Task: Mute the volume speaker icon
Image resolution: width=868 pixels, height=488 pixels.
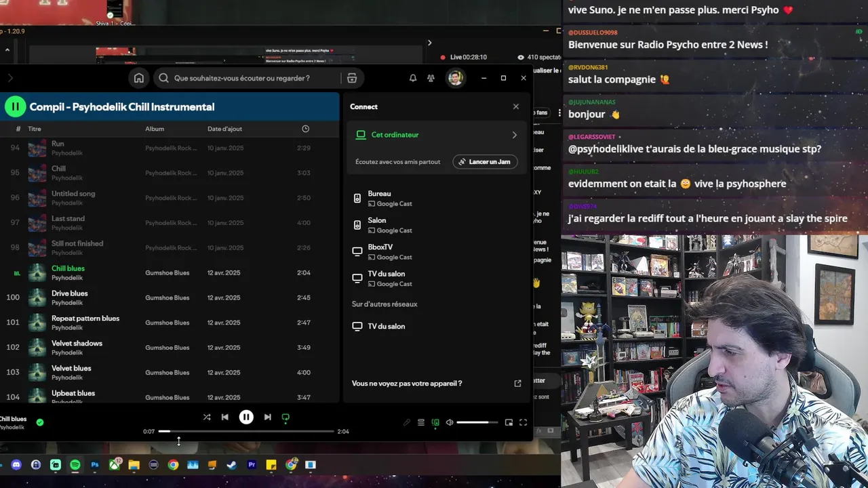Action: [x=449, y=422]
